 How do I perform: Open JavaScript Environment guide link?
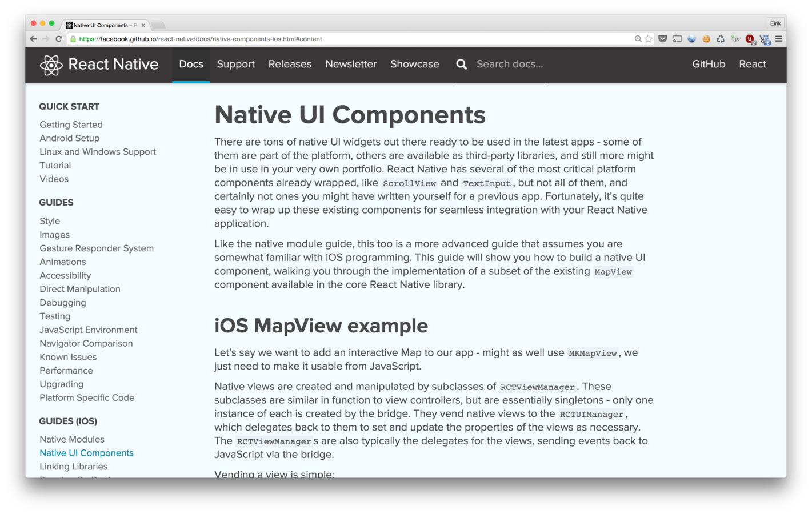click(89, 330)
